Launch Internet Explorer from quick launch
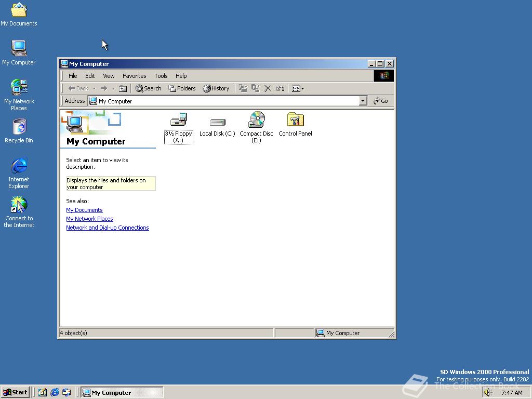532x399 pixels. click(x=54, y=393)
